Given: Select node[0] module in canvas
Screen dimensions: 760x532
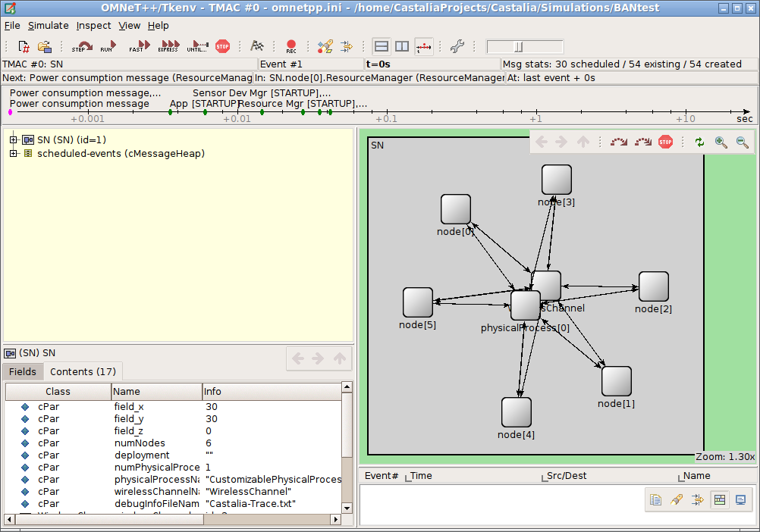Looking at the screenshot, I should [x=456, y=209].
